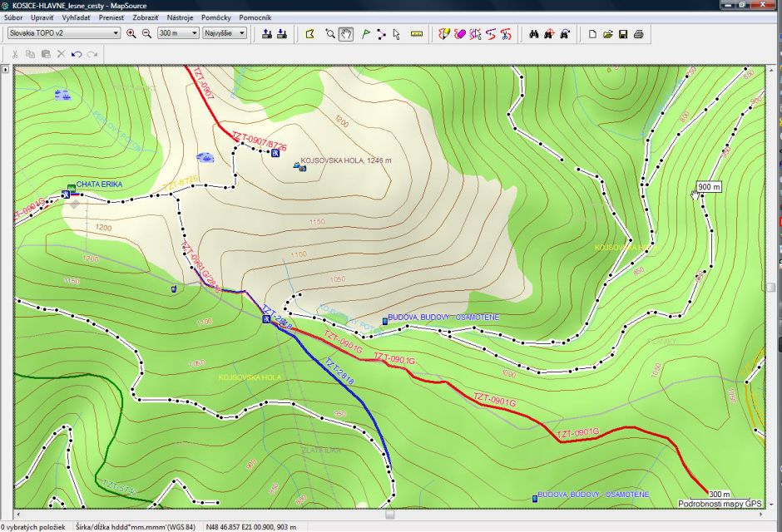Activate the arrow selection tool
782x532 pixels.
coord(396,34)
